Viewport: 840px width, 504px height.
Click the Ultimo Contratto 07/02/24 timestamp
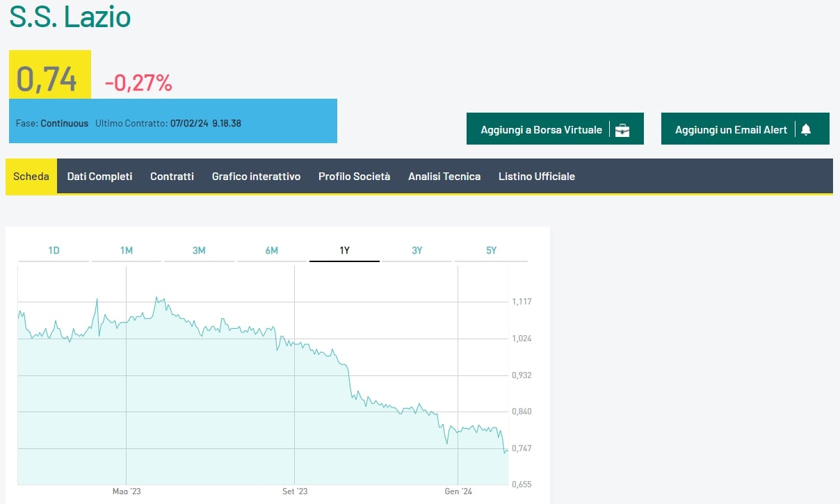click(168, 123)
